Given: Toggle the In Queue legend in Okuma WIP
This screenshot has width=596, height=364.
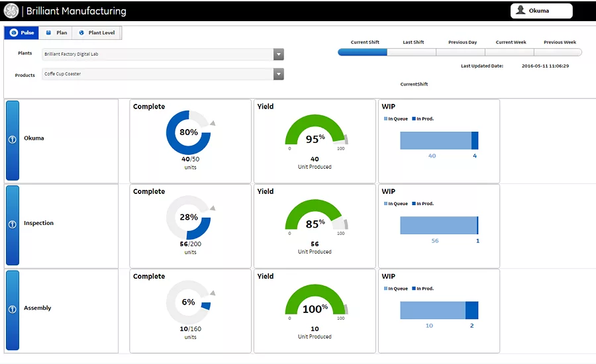Looking at the screenshot, I should (x=396, y=119).
